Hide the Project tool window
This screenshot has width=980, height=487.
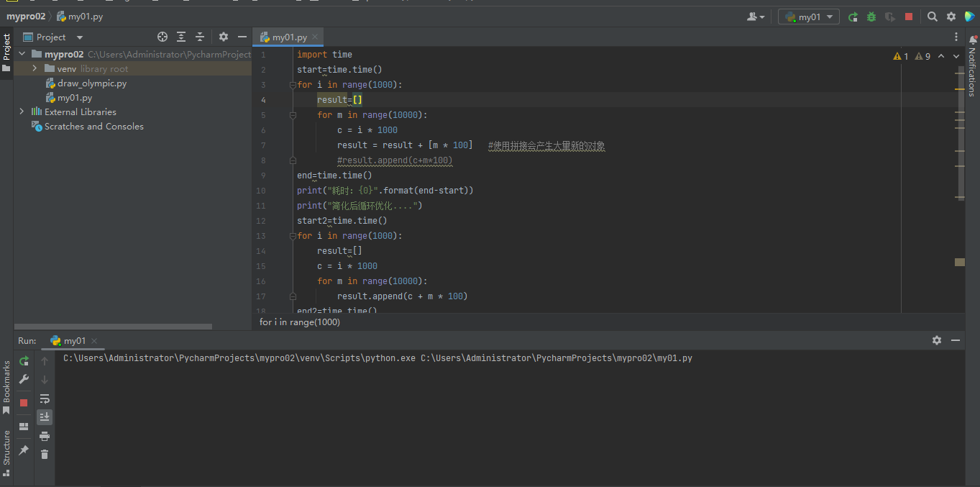coord(242,37)
